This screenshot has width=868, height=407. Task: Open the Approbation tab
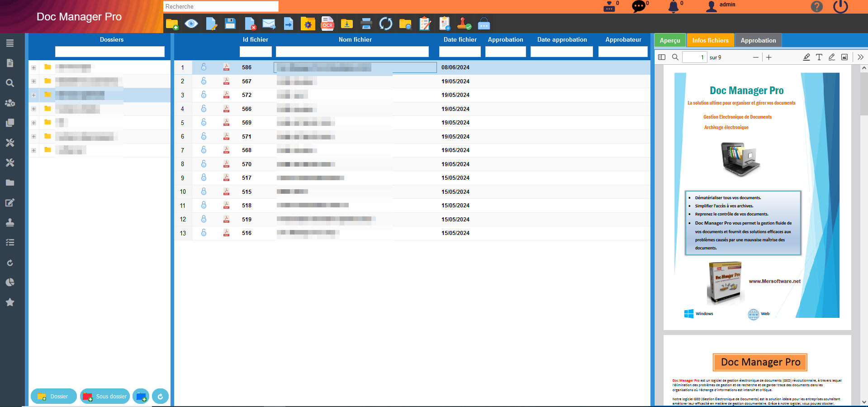point(758,40)
